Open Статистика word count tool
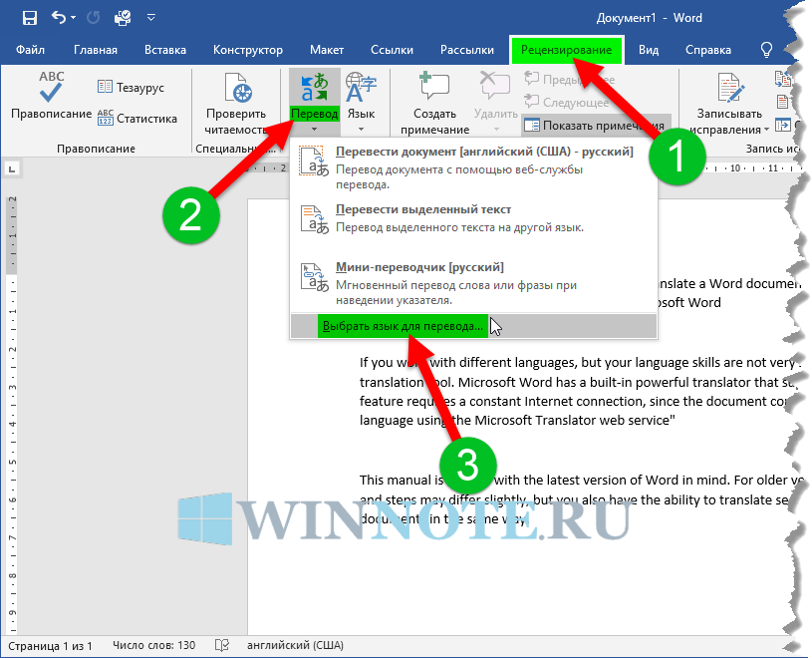Image resolution: width=812 pixels, height=658 pixels. [x=136, y=119]
